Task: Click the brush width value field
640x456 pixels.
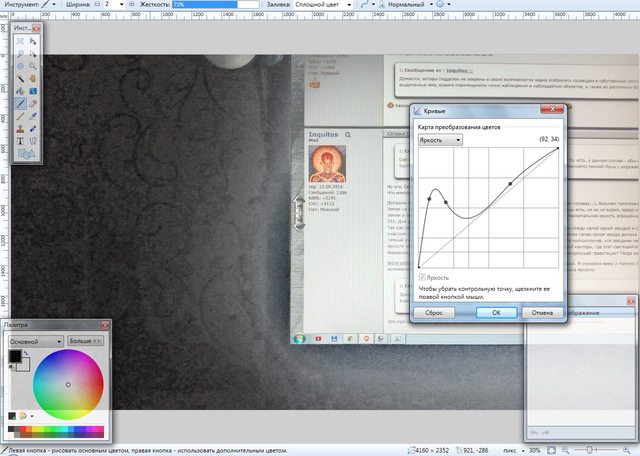Action: 110,4
